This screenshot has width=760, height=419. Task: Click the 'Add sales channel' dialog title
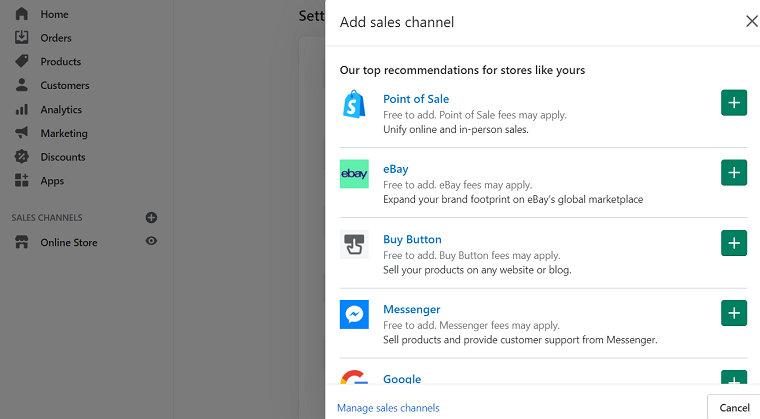(x=397, y=22)
